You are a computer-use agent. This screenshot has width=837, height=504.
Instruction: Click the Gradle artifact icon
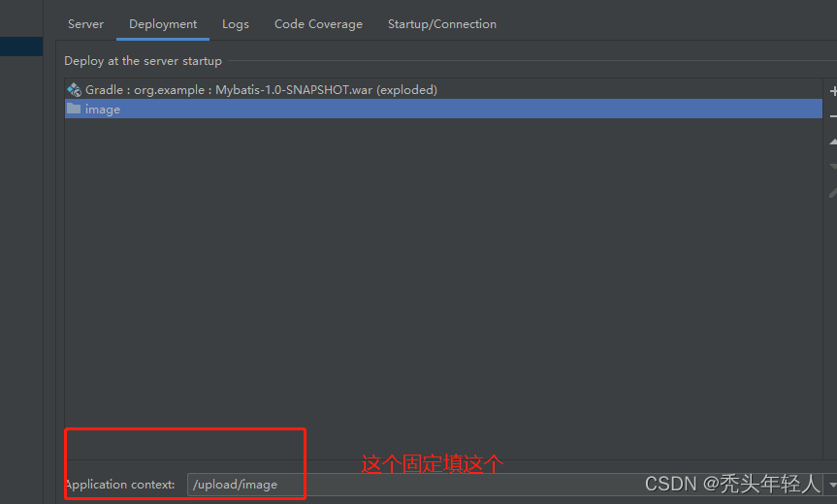pyautogui.click(x=75, y=89)
